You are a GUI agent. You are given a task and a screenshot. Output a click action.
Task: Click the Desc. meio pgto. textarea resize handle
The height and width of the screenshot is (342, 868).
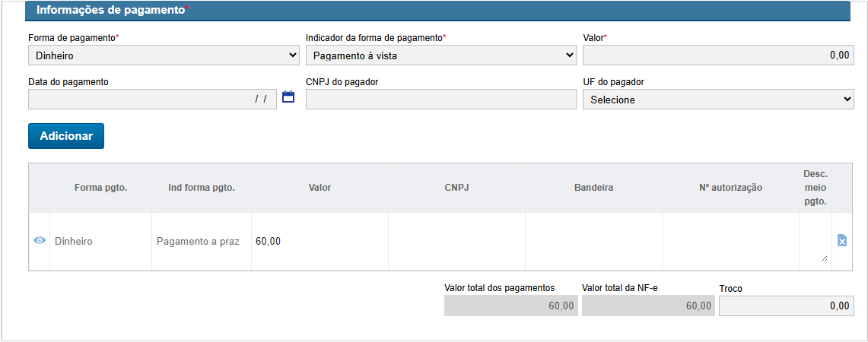pyautogui.click(x=824, y=259)
